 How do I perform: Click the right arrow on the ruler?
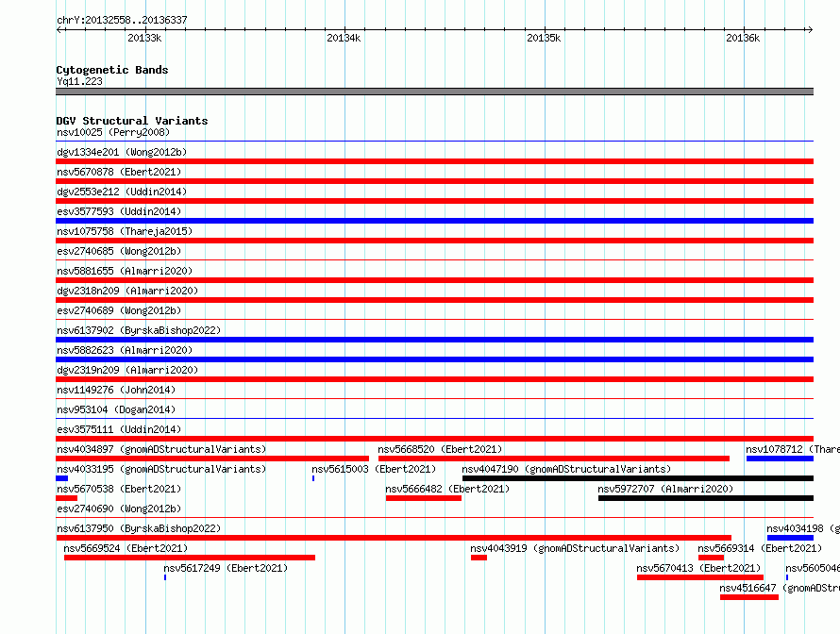[x=810, y=29]
